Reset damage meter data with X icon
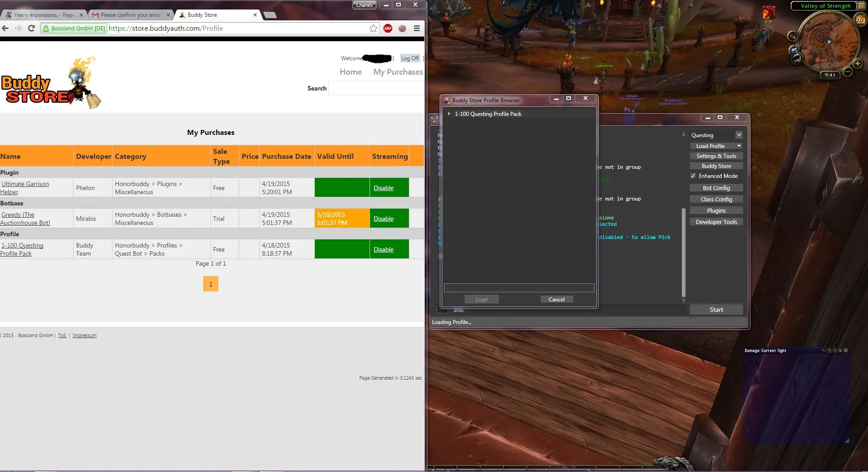Image resolution: width=868 pixels, height=472 pixels. (x=840, y=350)
